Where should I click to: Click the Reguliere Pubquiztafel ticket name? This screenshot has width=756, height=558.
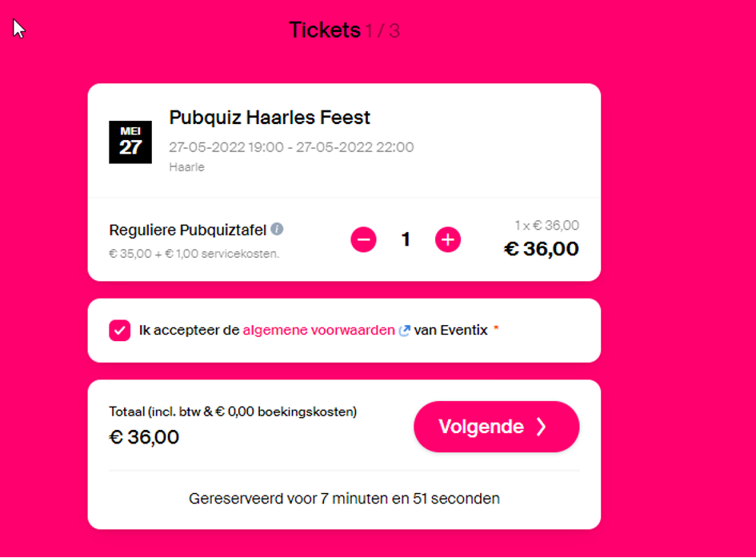coord(187,230)
